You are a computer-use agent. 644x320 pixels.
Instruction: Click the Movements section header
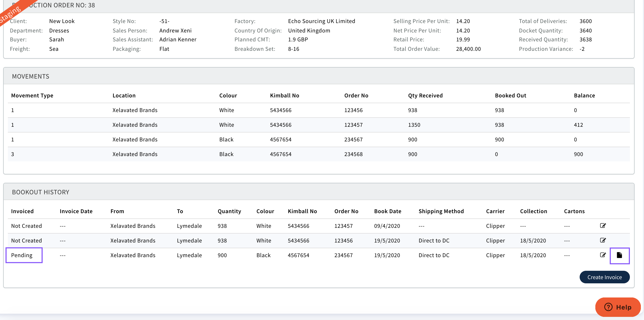tap(31, 76)
